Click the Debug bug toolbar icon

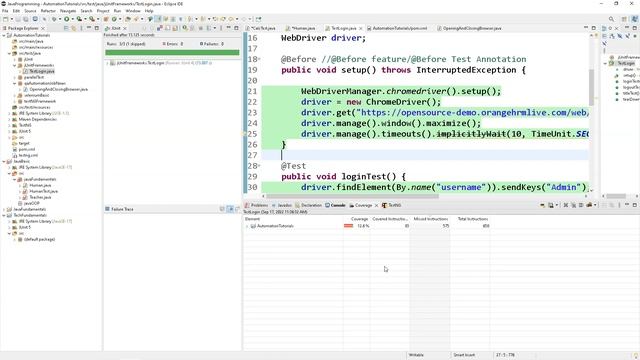(x=54, y=19)
